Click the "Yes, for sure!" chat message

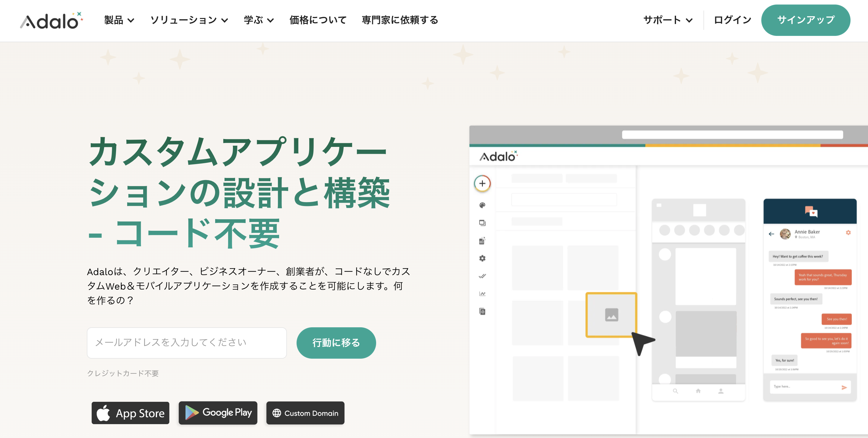click(x=785, y=360)
